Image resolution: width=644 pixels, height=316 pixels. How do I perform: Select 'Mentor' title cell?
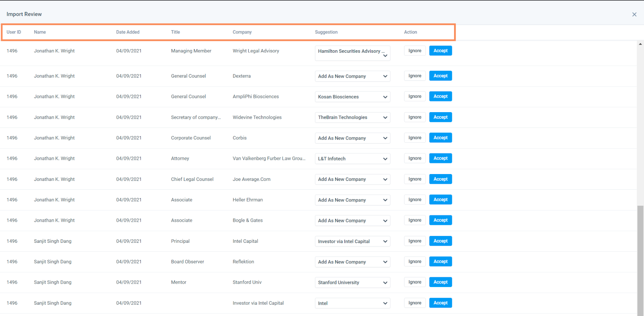click(179, 282)
